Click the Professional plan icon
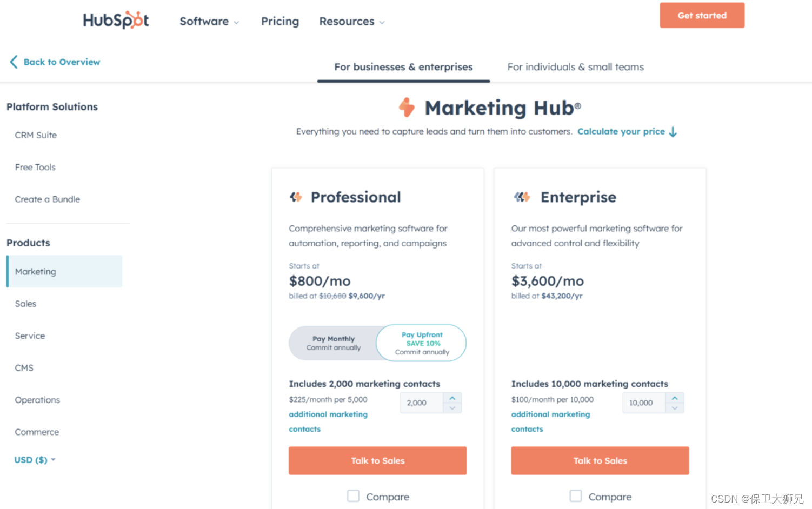The width and height of the screenshot is (812, 509). pos(296,197)
